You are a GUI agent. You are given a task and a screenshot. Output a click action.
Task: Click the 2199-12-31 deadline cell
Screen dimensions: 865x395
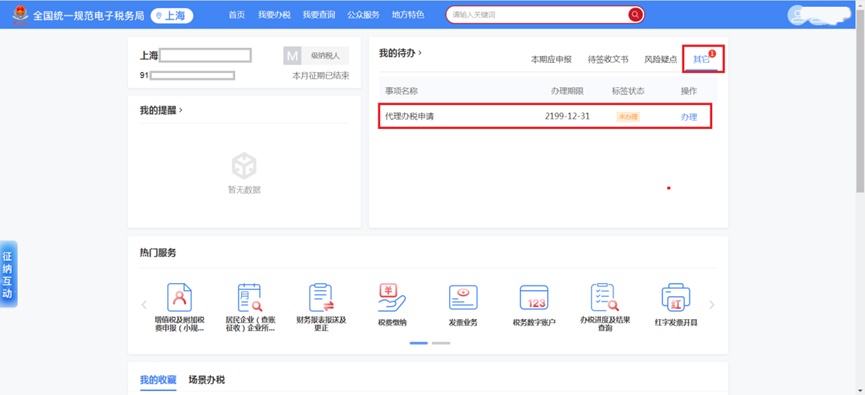567,117
